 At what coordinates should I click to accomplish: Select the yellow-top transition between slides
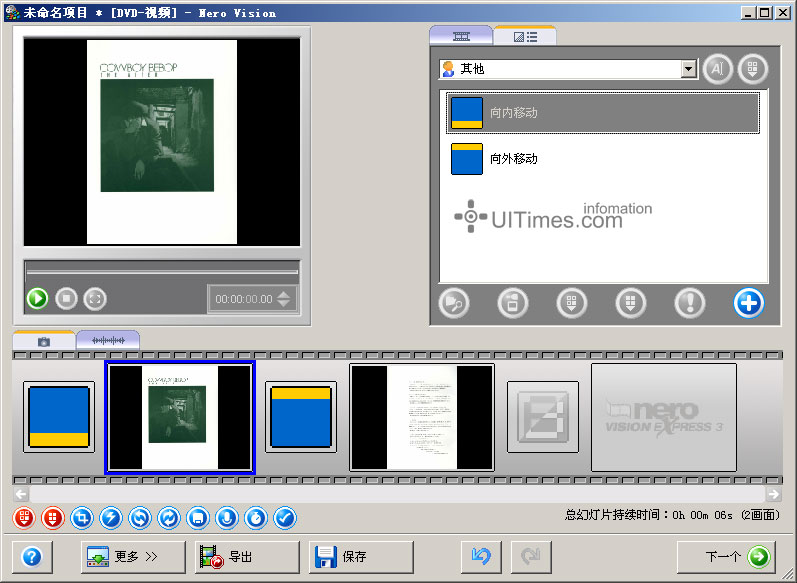click(301, 417)
